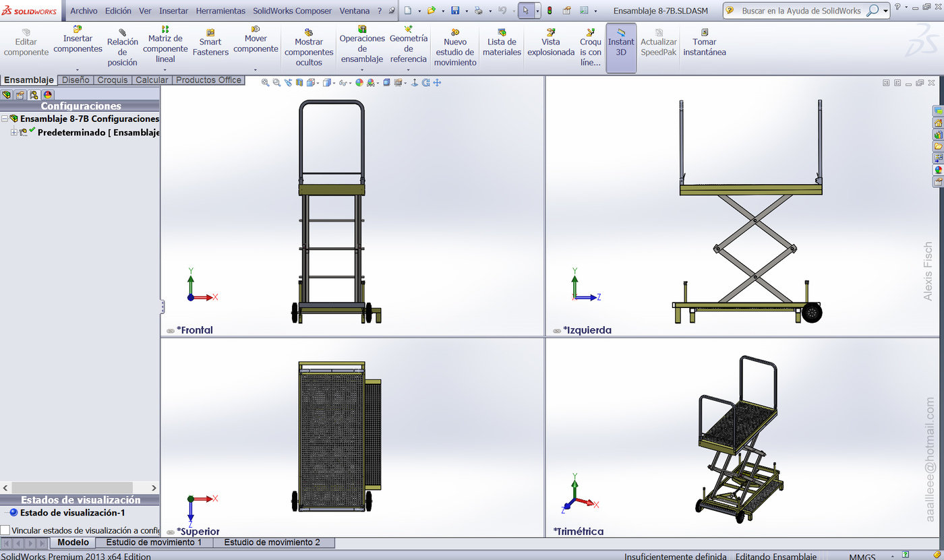
Task: Expand the Predeterminado configuration node
Action: [13, 132]
